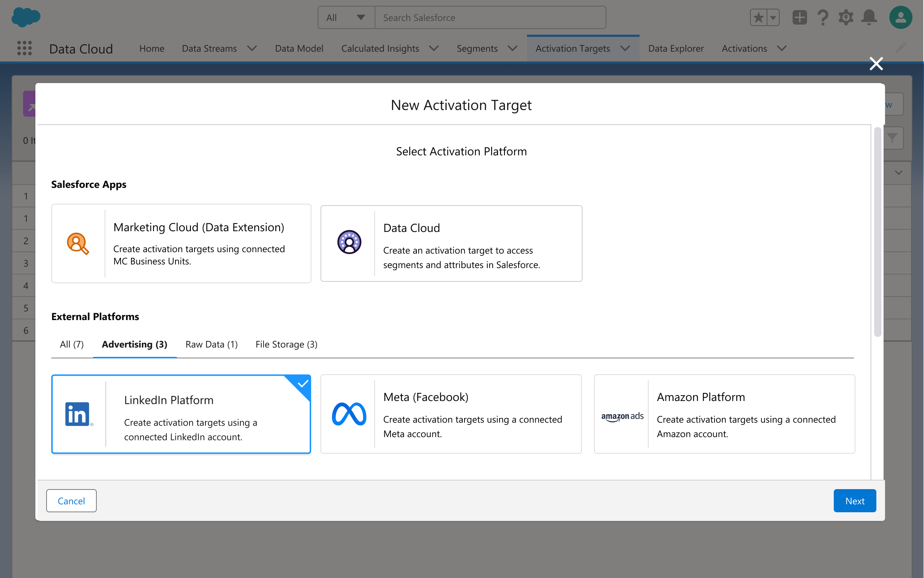Select the Meta (Facebook) platform card

(451, 414)
